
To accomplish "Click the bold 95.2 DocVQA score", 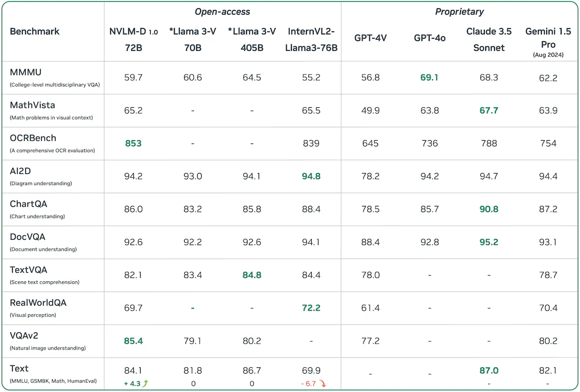I will point(489,242).
